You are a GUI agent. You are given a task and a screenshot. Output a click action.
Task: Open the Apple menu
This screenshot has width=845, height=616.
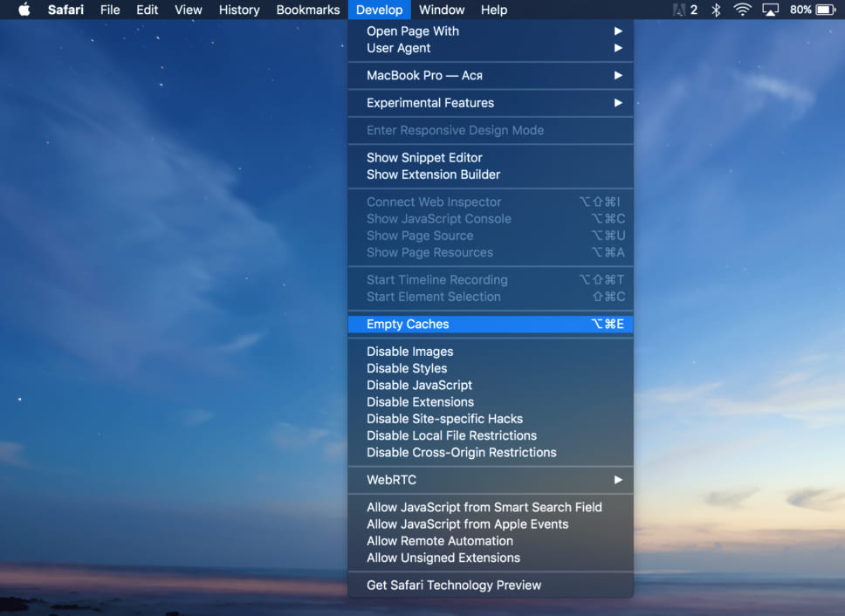[x=24, y=10]
